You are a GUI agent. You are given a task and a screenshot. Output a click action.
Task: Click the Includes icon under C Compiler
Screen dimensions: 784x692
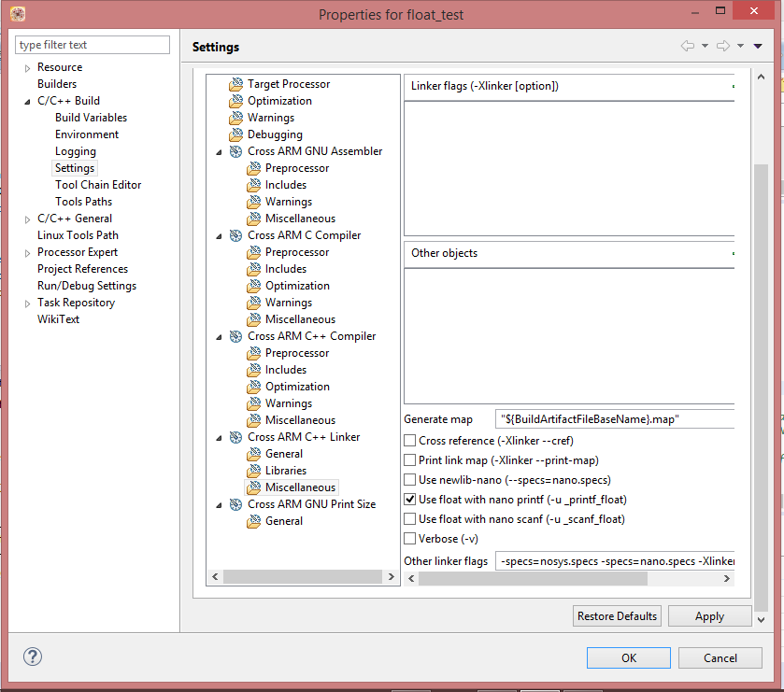[254, 269]
